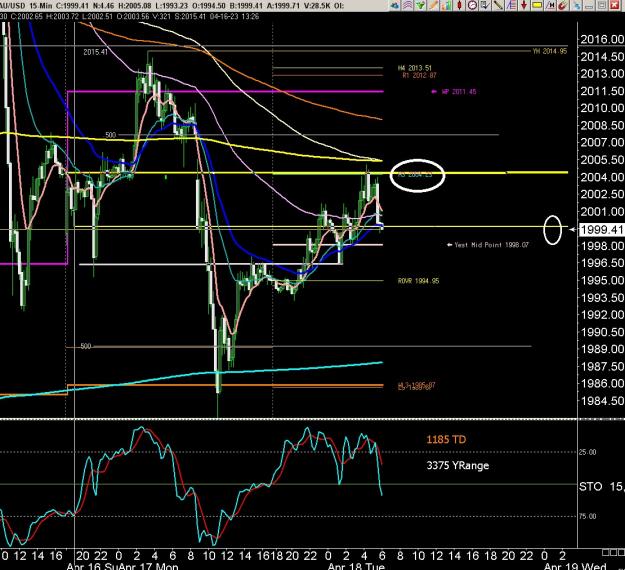Click the 3375 YRange annotation
625x570 pixels.
458,466
